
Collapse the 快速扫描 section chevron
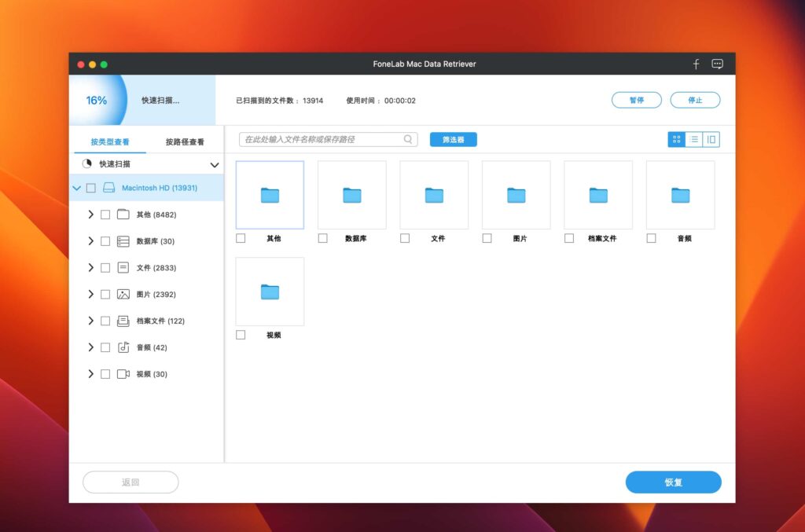(x=214, y=164)
